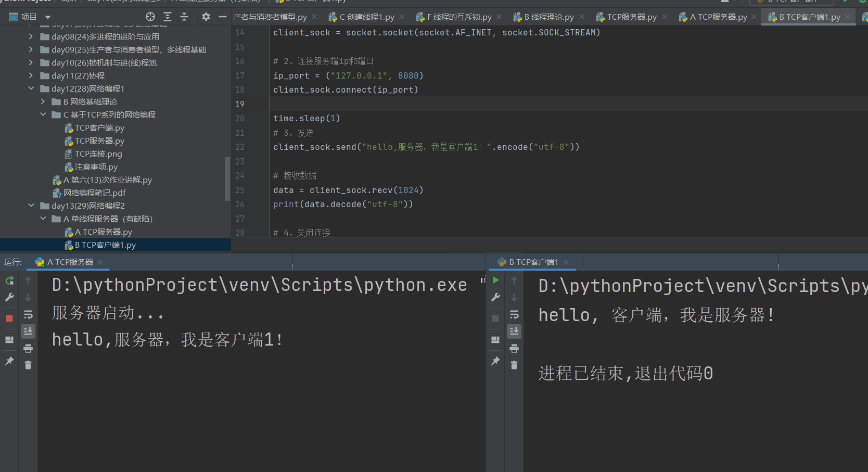Close the F 线程的互斥锁.py editor tab

[x=499, y=17]
